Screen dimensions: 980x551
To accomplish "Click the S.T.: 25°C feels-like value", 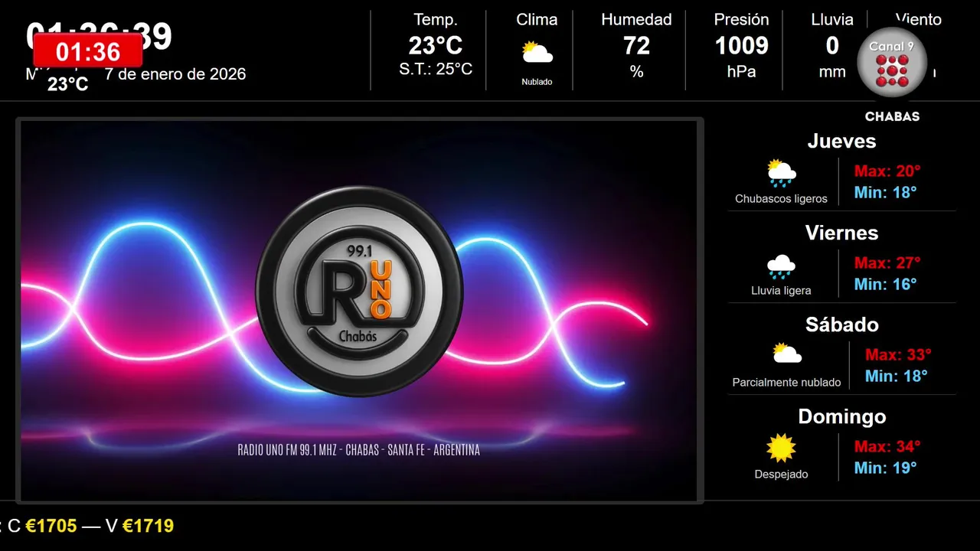I will pyautogui.click(x=436, y=70).
